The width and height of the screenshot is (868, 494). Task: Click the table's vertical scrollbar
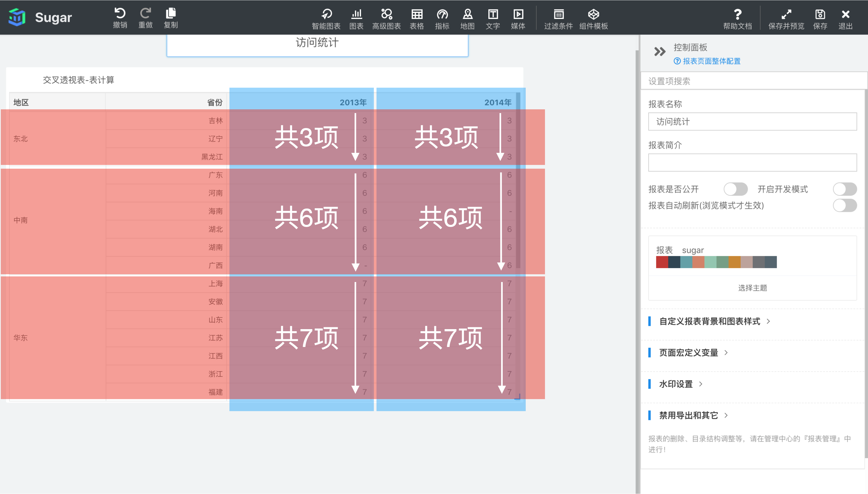tap(518, 180)
